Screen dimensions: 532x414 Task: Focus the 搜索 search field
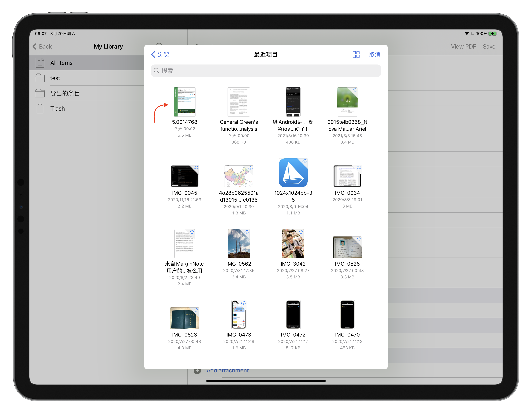click(266, 71)
